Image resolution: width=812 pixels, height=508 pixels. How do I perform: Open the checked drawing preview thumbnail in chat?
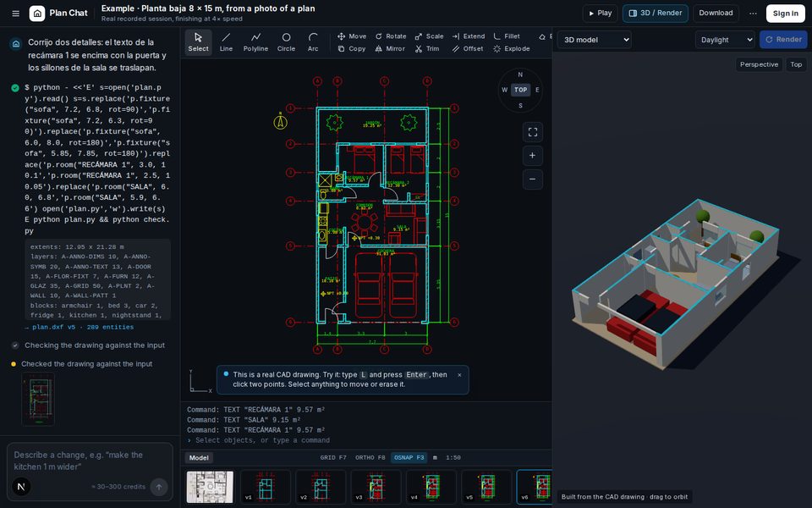[38, 399]
